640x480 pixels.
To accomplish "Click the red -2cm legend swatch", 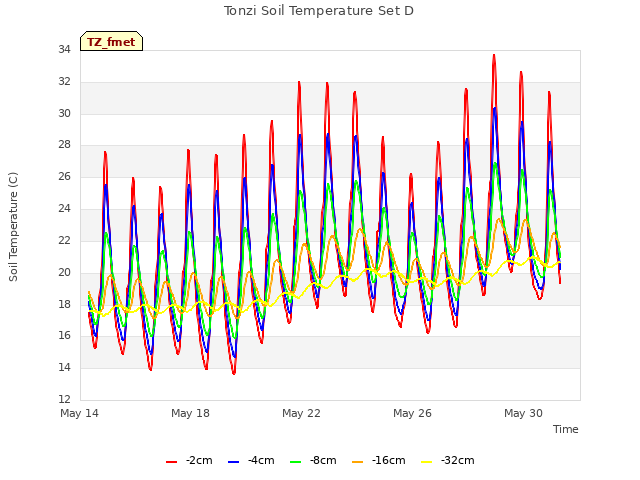I will pos(171,462).
